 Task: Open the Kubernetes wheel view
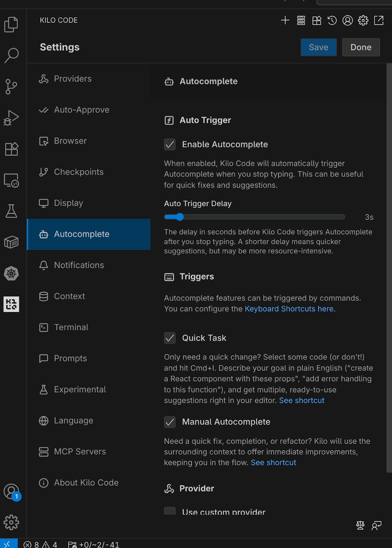[x=11, y=273]
